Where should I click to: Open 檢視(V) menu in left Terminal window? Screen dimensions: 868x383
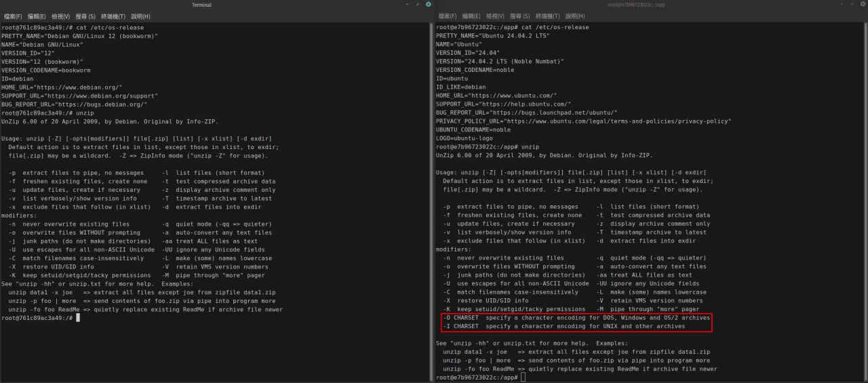point(60,16)
